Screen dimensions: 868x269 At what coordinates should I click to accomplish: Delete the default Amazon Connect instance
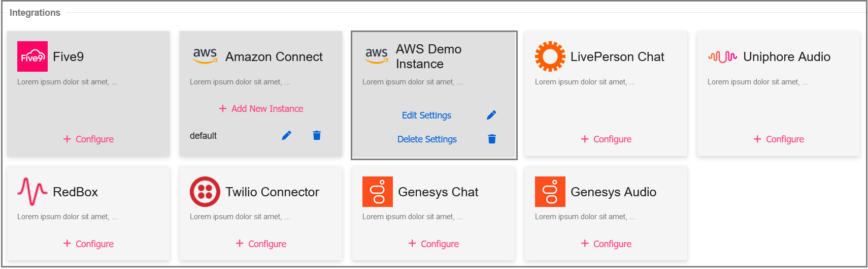coord(317,135)
